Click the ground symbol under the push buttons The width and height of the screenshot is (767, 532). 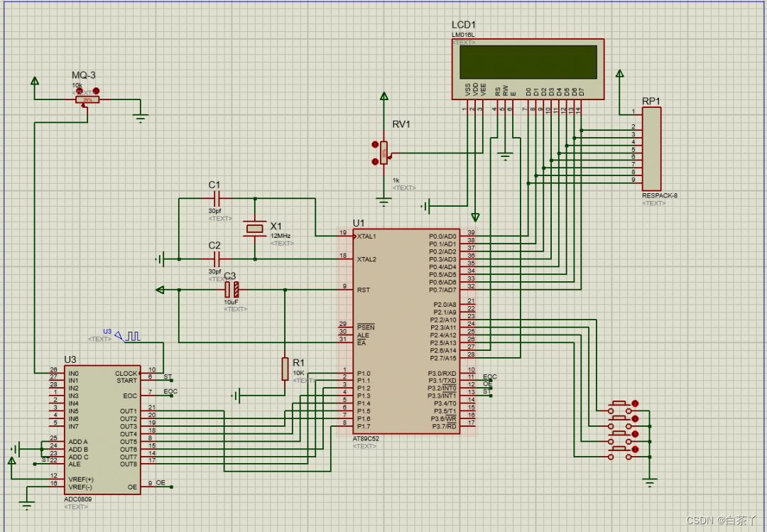click(x=650, y=484)
